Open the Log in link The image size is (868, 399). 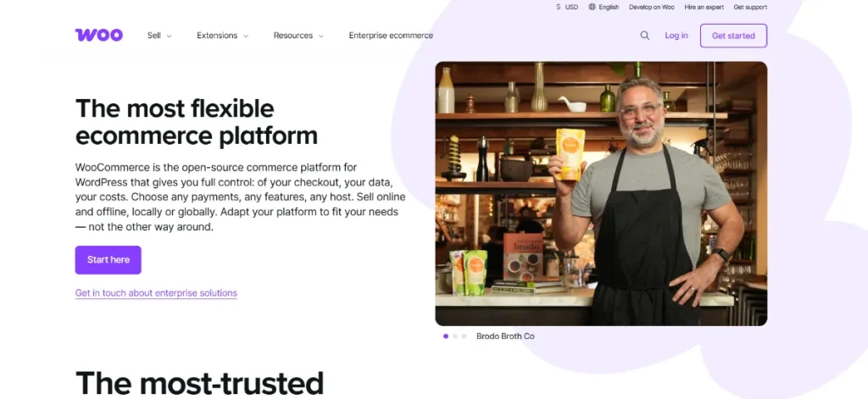[x=676, y=36]
